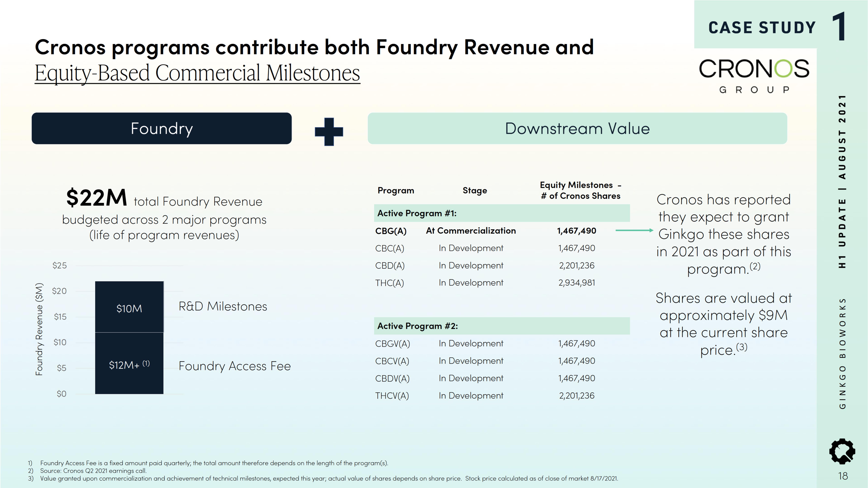The width and height of the screenshot is (868, 488).
Task: Click the Active Program #2 section row
Action: 502,326
